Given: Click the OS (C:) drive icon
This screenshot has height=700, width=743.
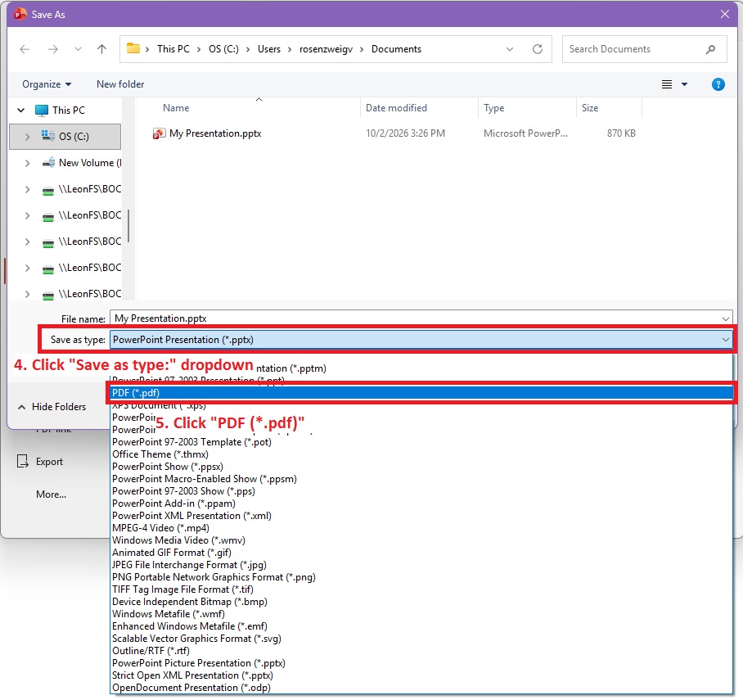Looking at the screenshot, I should tap(47, 136).
